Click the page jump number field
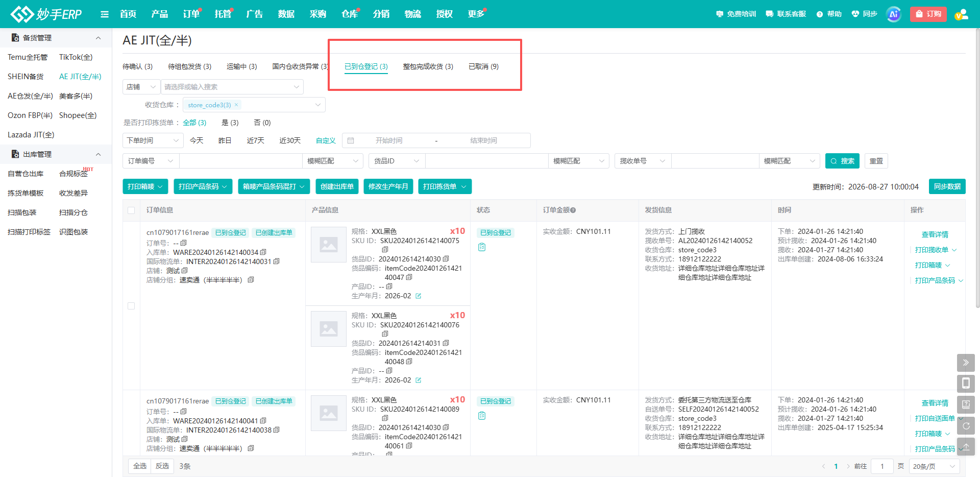The width and height of the screenshot is (980, 477). (x=882, y=466)
